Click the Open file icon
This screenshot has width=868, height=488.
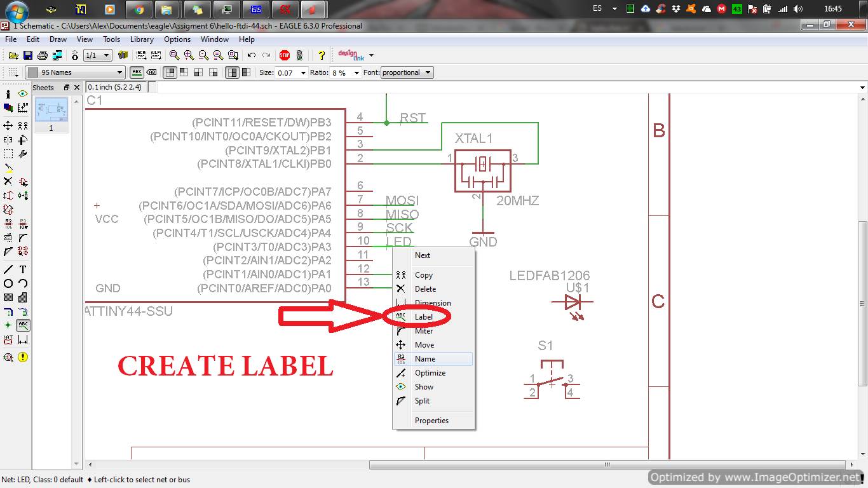pos(13,55)
